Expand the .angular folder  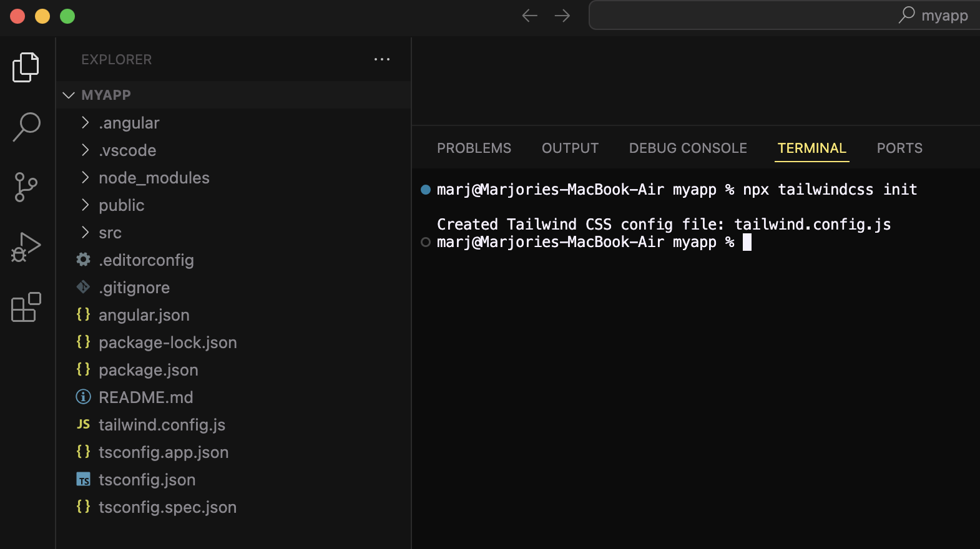pyautogui.click(x=129, y=123)
